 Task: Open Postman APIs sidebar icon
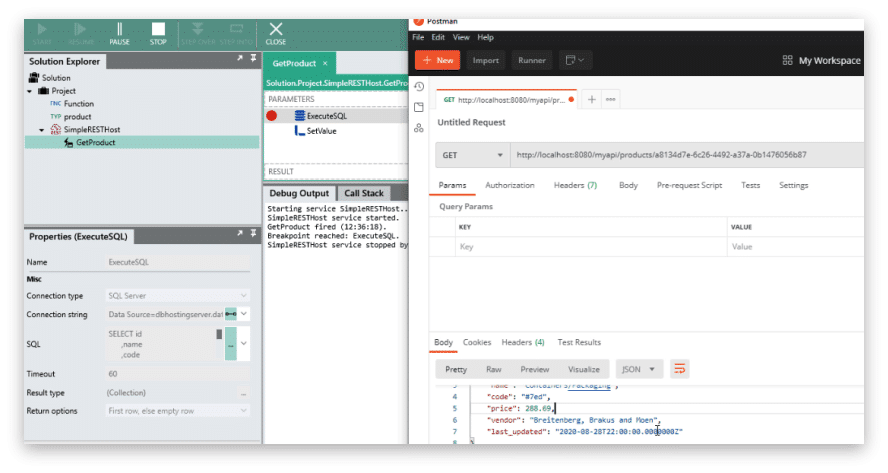coord(419,128)
